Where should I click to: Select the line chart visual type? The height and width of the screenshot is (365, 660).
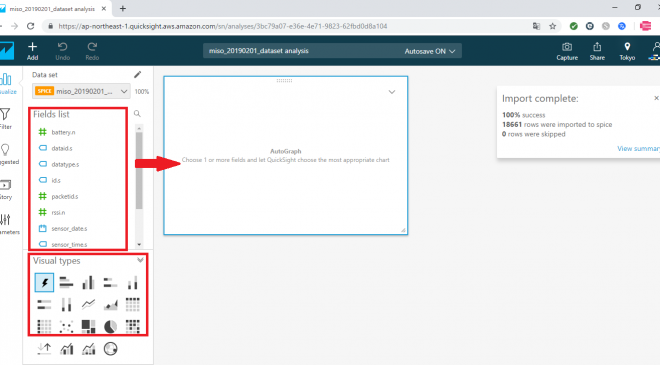88,304
